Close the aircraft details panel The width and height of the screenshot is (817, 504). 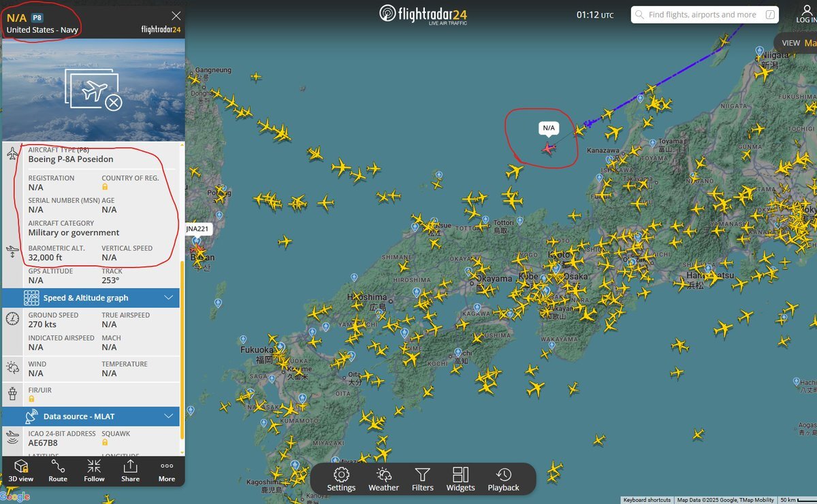click(176, 16)
